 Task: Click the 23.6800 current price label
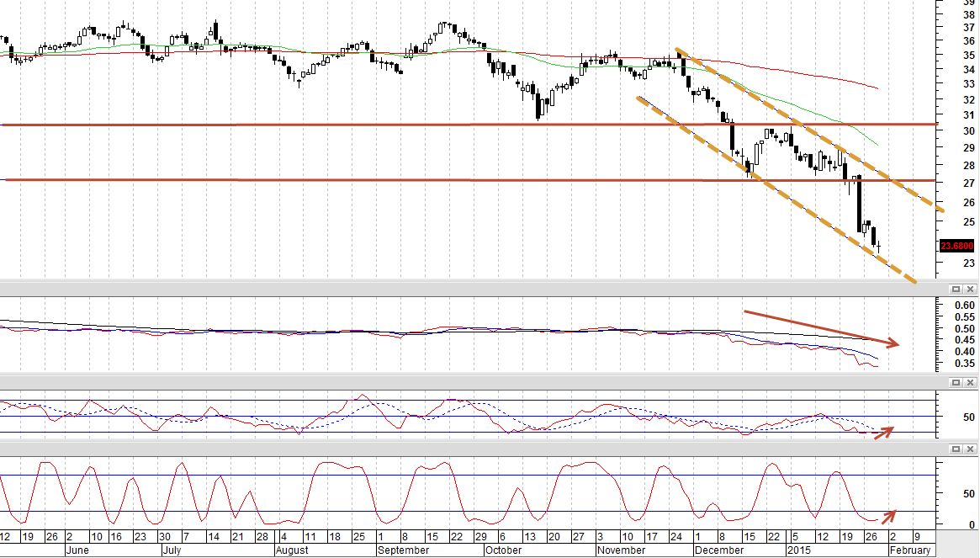(x=957, y=246)
